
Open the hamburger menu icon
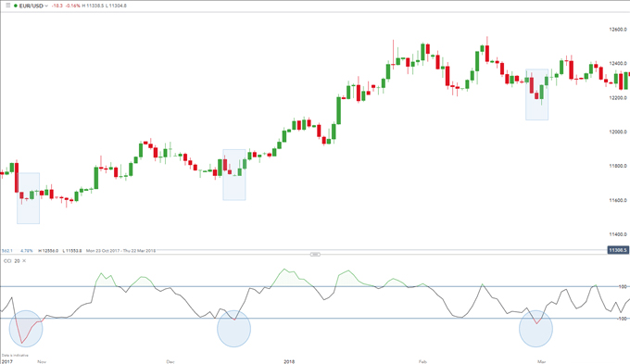8,6
